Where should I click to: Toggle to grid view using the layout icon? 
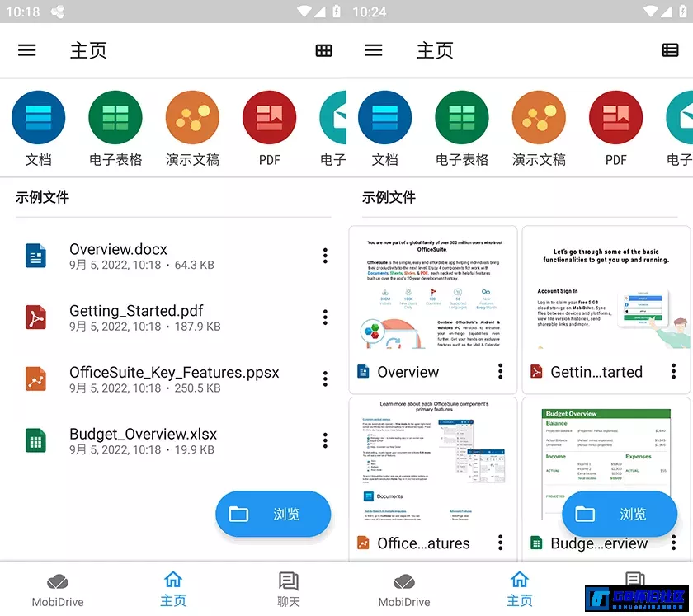pyautogui.click(x=323, y=49)
